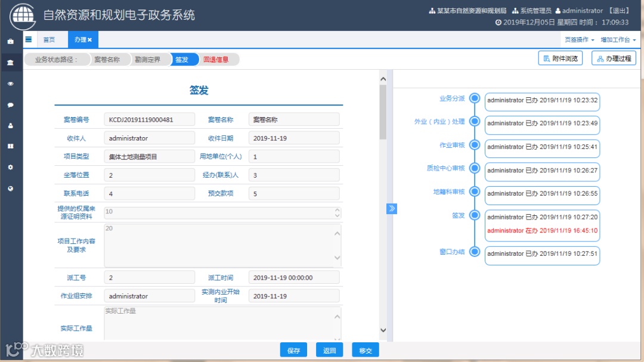Viewport: 644px width, 362px height.
Task: Click up arrow in 项目工作内容及要求 textarea
Action: click(337, 233)
